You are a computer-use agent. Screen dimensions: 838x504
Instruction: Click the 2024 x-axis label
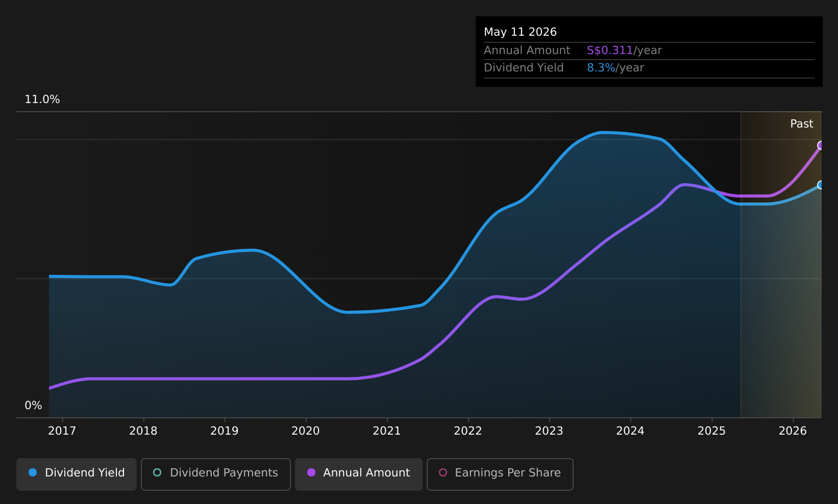pyautogui.click(x=630, y=431)
